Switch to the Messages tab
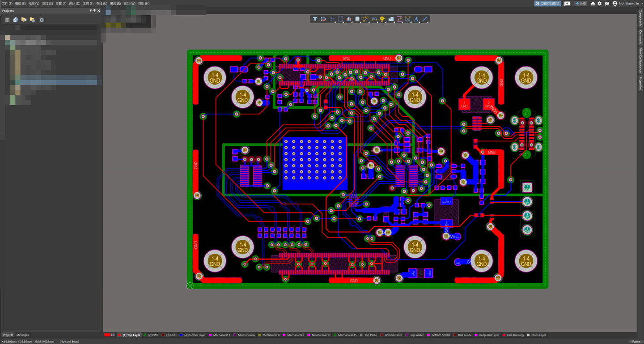 coord(22,335)
